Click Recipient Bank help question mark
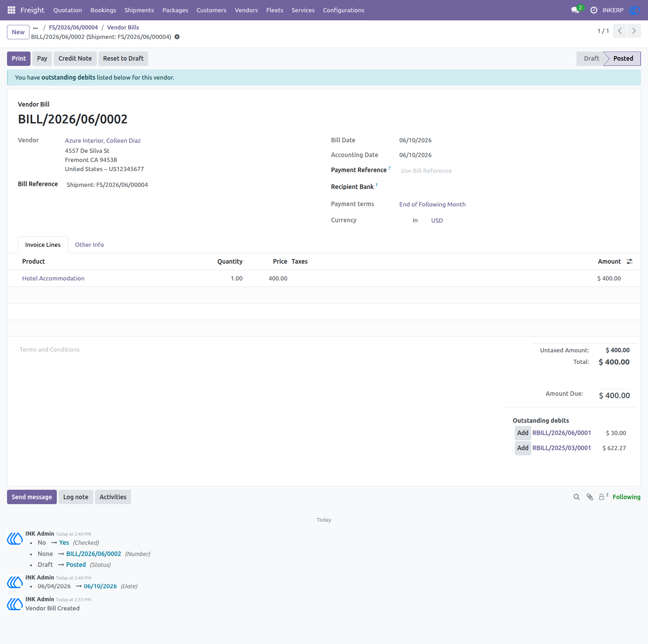 coord(377,185)
